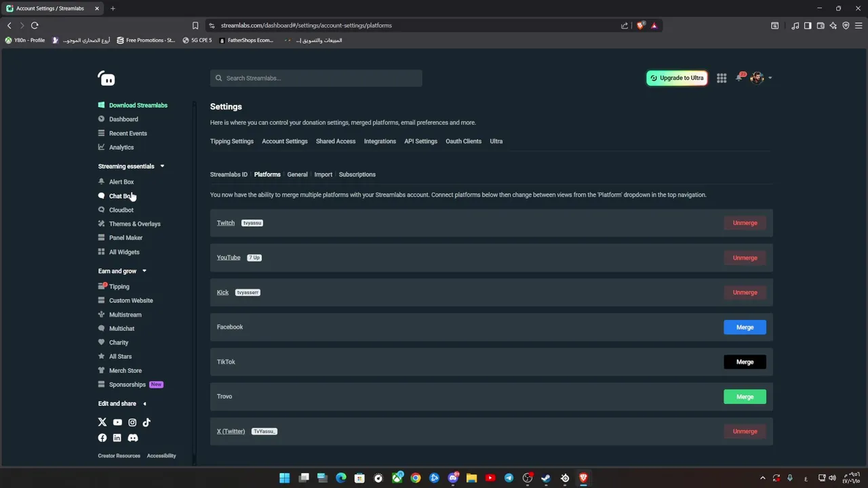Open the notifications bell
This screenshot has width=868, height=488.
739,78
